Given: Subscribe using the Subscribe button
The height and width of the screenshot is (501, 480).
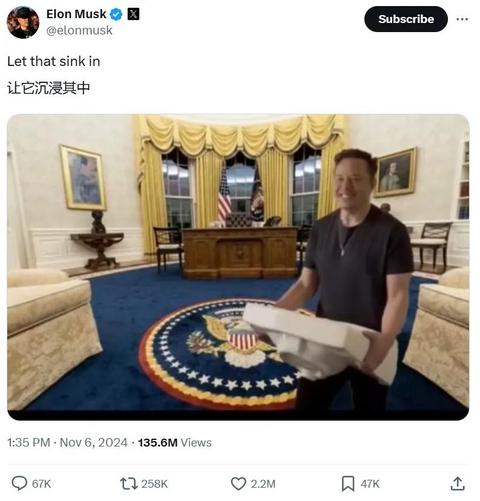Looking at the screenshot, I should [406, 19].
